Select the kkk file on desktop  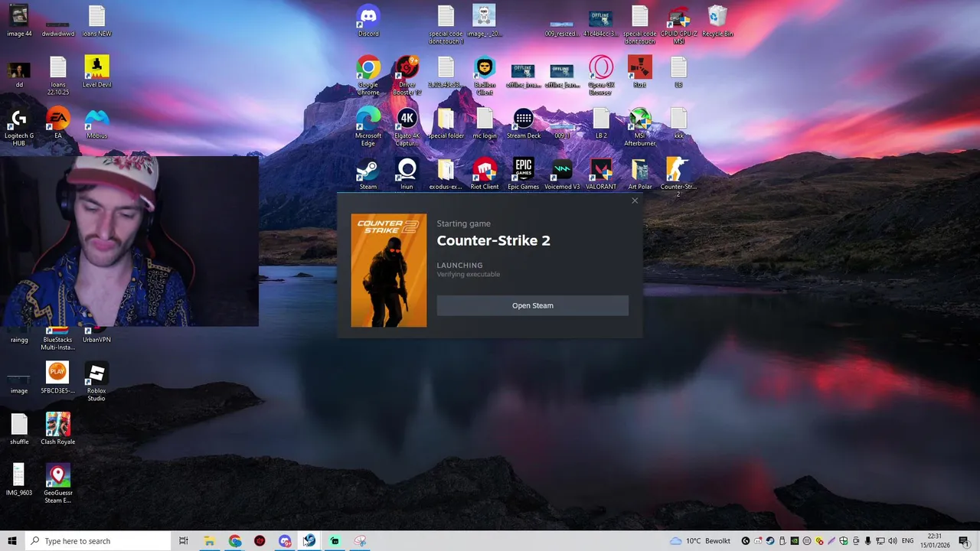(x=678, y=123)
